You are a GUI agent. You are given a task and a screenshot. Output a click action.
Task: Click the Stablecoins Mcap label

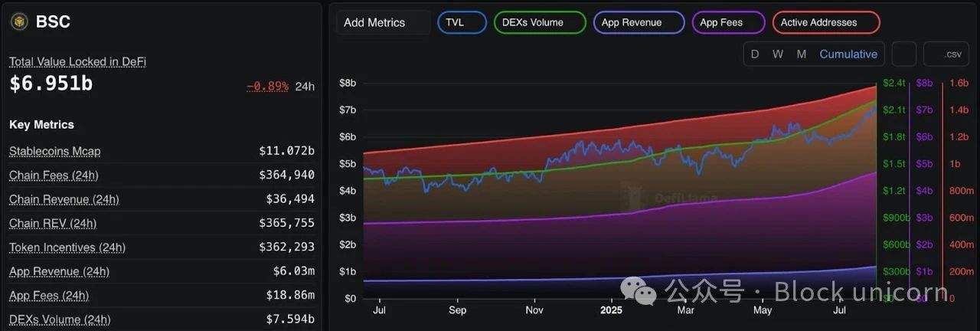(54, 152)
